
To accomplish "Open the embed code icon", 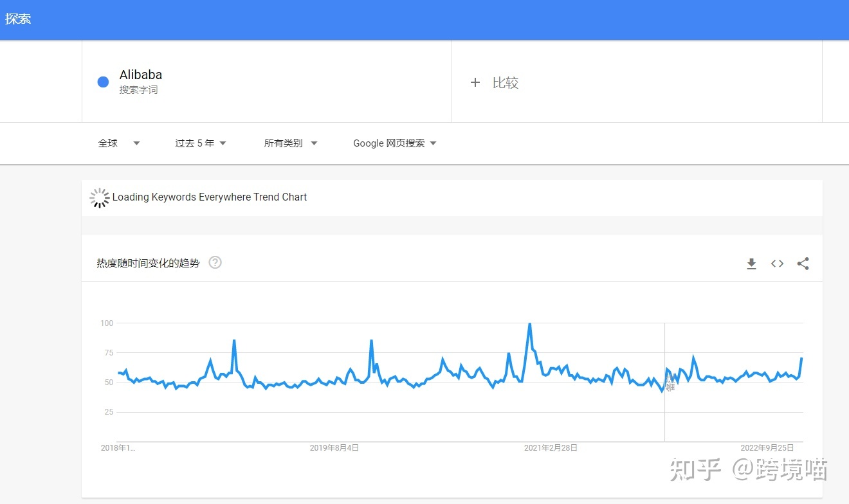I will tap(777, 264).
